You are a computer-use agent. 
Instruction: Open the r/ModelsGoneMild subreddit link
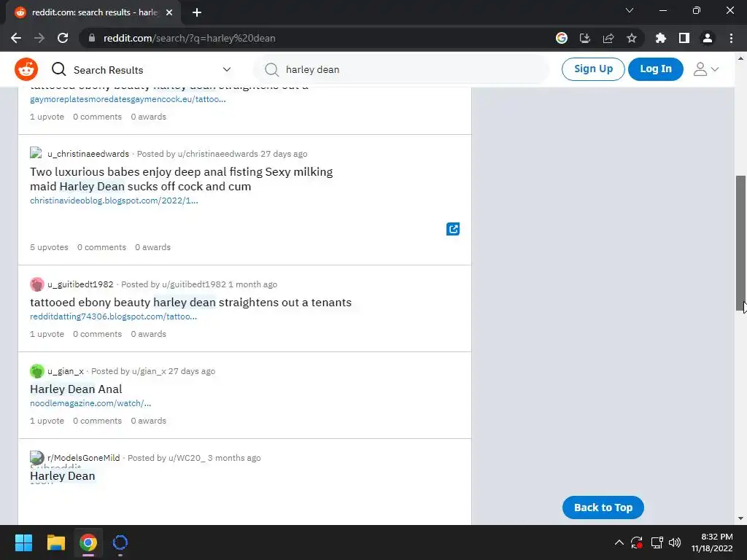point(83,458)
